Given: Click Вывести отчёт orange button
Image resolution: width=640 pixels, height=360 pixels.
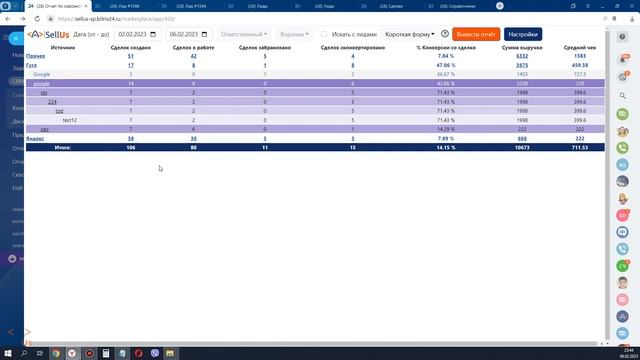Looking at the screenshot, I should point(476,34).
